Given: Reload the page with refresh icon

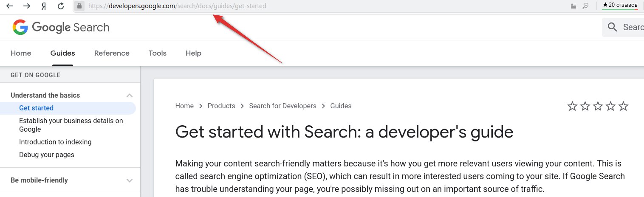Looking at the screenshot, I should (x=61, y=6).
